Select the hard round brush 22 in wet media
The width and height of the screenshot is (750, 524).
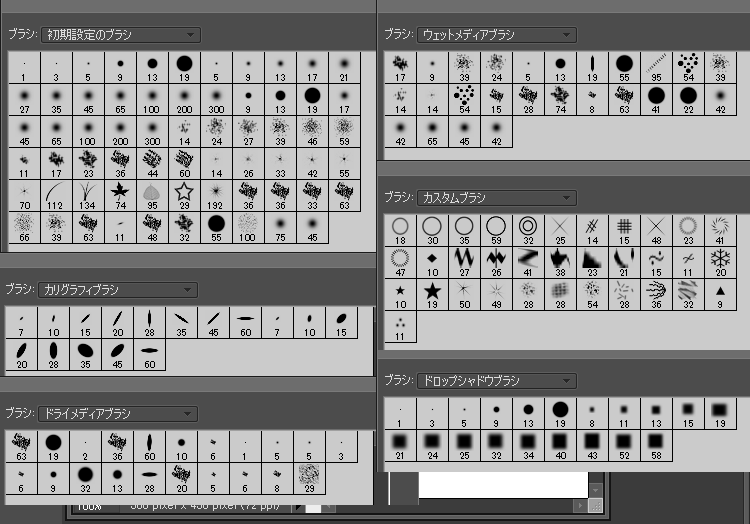click(x=688, y=100)
